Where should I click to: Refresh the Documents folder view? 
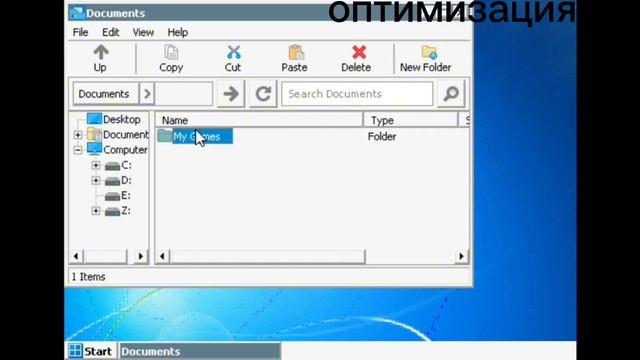pyautogui.click(x=263, y=94)
